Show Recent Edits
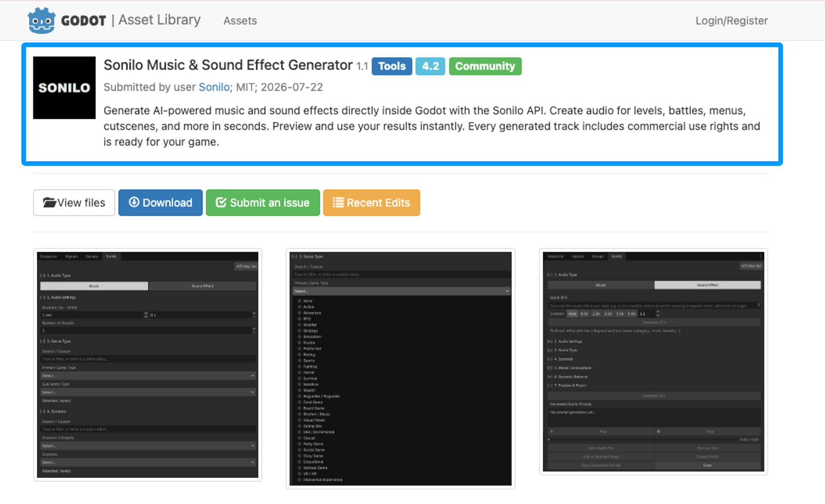 click(371, 203)
